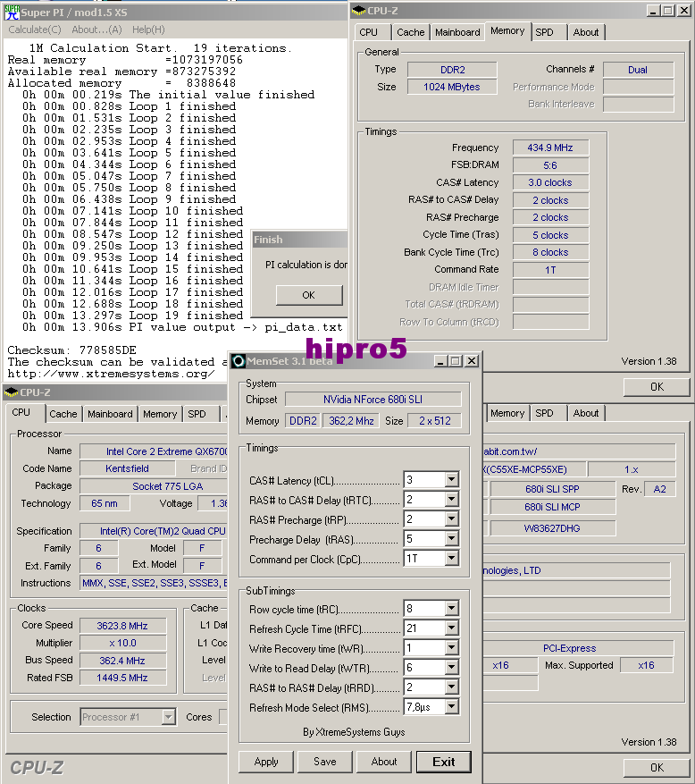This screenshot has width=695, height=784.
Task: Expand Precharge Delay (tRAS) dropdown
Action: (451, 538)
